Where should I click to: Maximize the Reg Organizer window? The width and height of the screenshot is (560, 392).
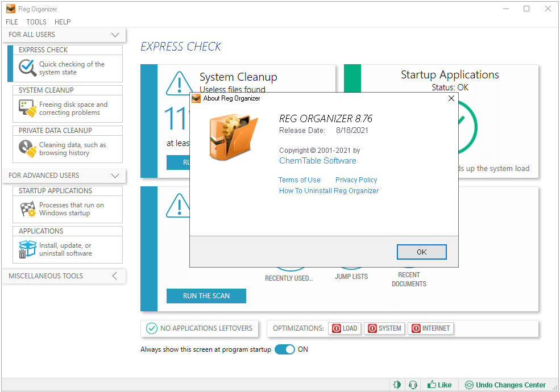click(526, 9)
